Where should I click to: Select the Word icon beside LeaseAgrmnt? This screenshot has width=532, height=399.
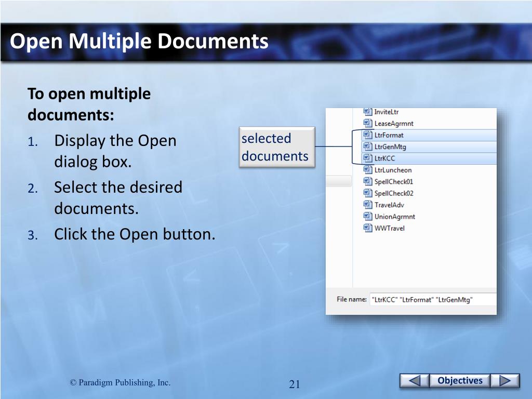point(367,123)
